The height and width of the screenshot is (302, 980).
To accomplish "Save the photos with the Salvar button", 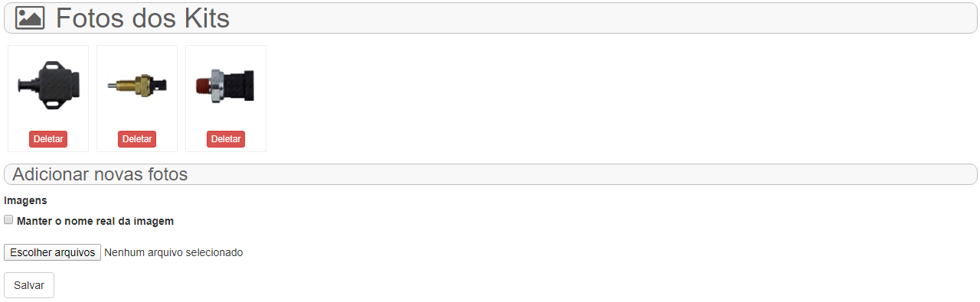I will pos(29,285).
